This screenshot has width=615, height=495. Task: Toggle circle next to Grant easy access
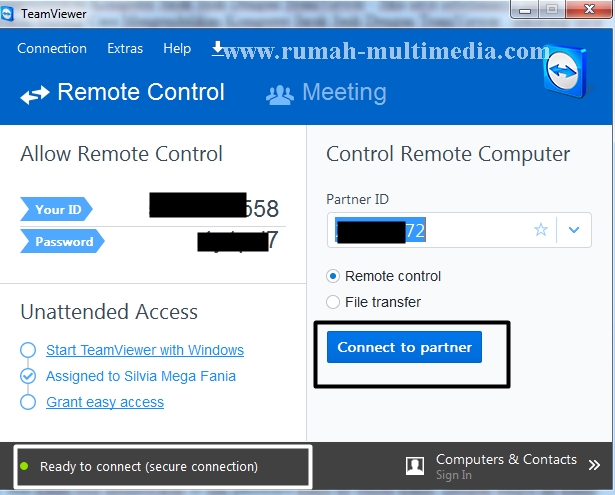28,402
